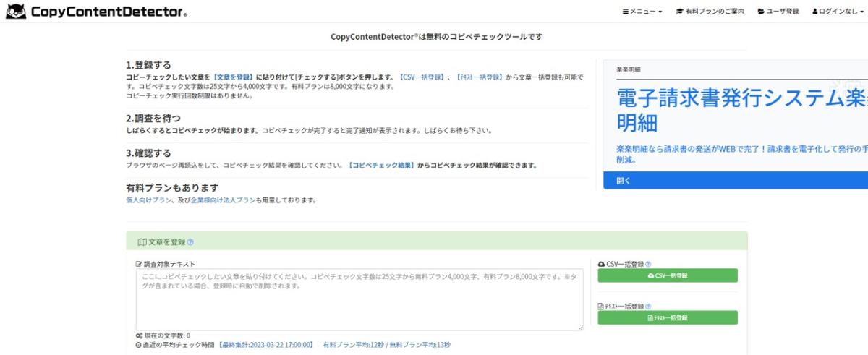868x355 pixels.
Task: Go to ユーザ登録 in the header
Action: point(778,12)
